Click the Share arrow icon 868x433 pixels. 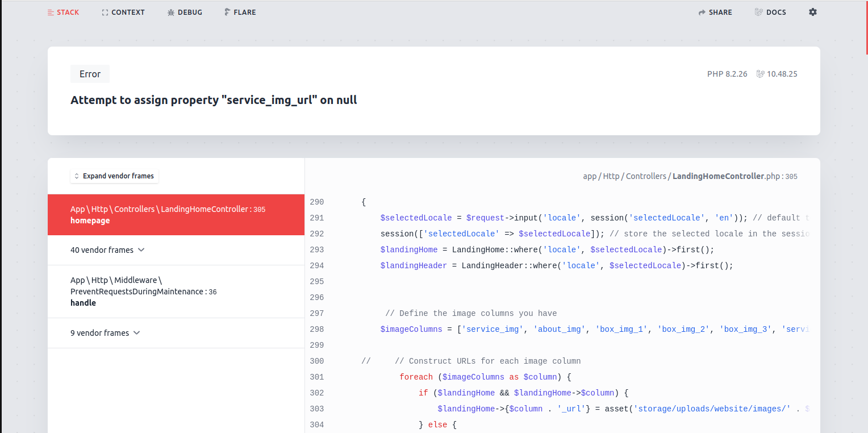(702, 13)
